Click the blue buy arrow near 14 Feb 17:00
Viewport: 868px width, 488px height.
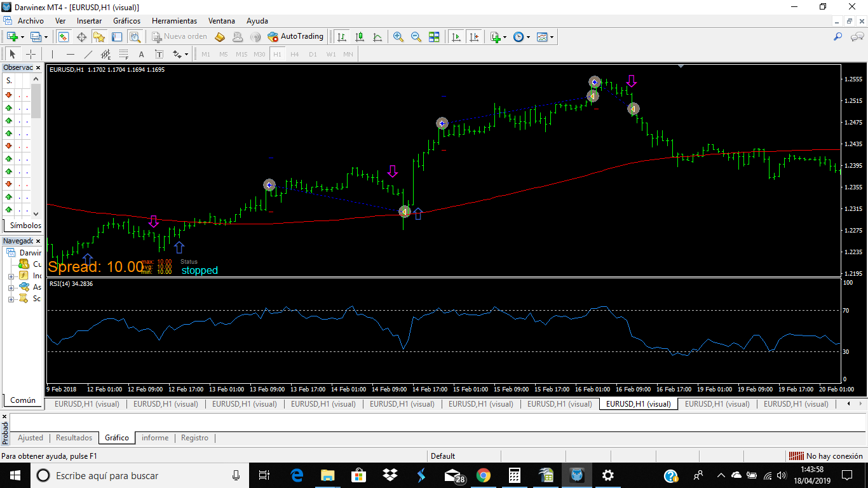coord(417,213)
